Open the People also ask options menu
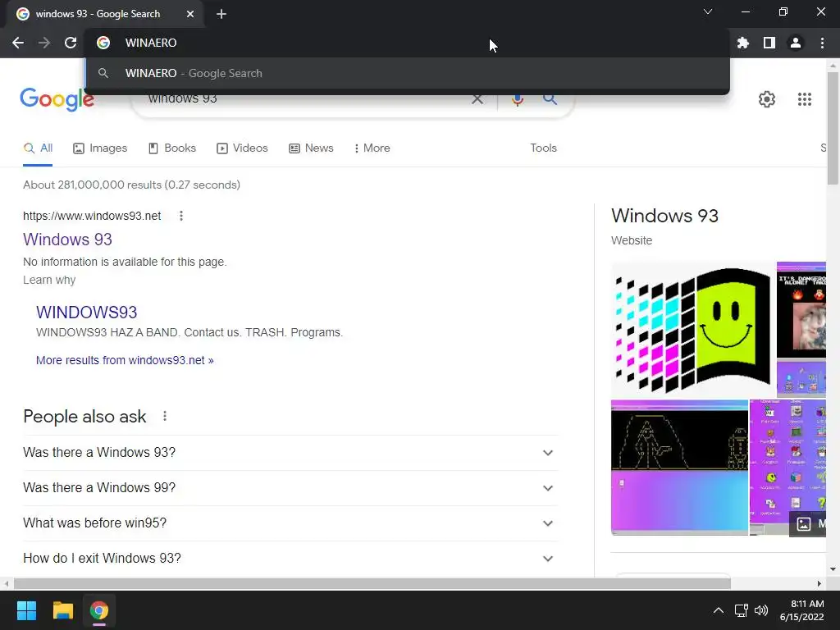 (x=165, y=416)
